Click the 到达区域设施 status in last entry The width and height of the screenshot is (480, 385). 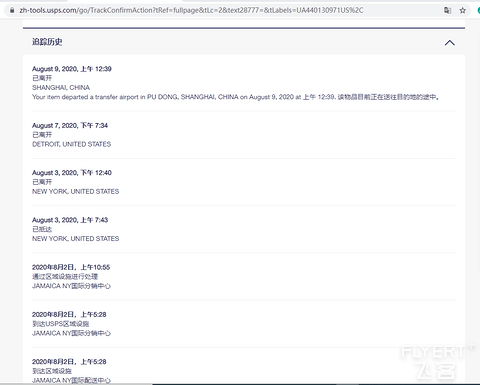(52, 371)
